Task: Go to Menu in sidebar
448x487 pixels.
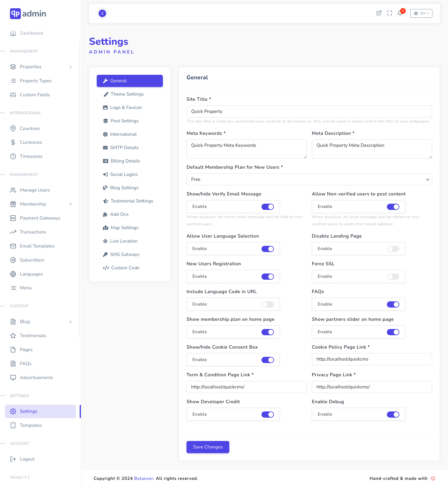Action: pos(40,288)
